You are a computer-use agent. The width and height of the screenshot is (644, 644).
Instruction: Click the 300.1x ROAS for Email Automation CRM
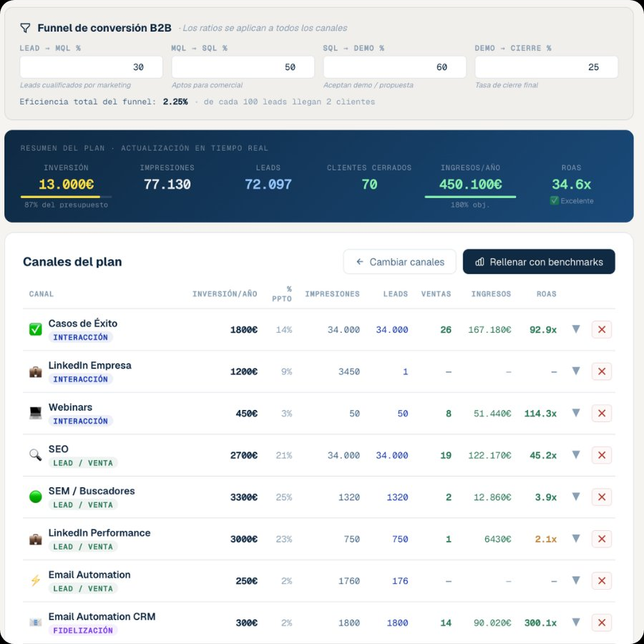click(x=540, y=623)
